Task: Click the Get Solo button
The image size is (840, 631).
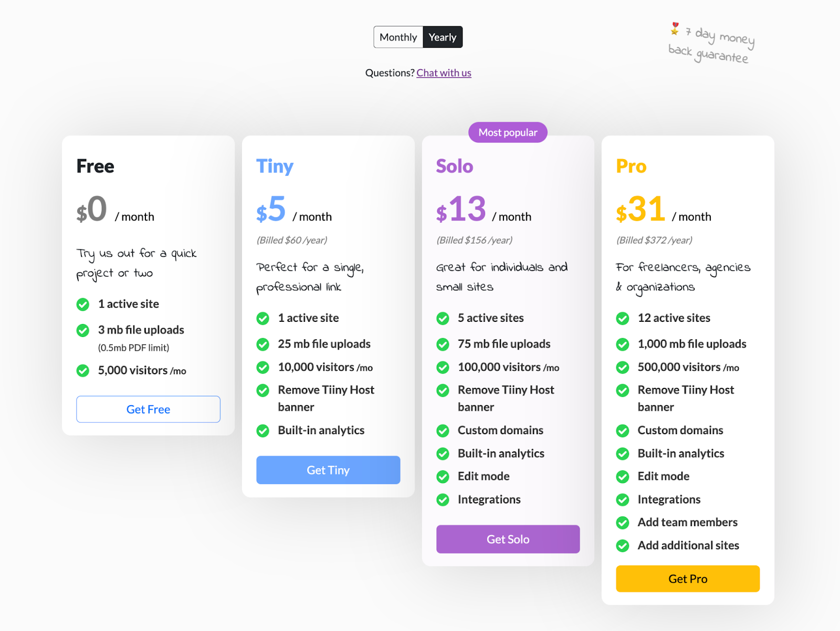Action: coord(508,539)
